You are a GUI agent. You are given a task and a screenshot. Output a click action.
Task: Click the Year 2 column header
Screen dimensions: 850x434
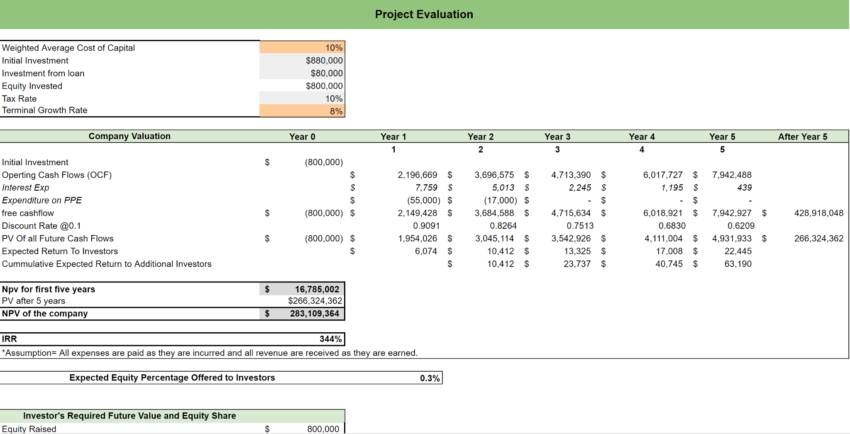(481, 137)
